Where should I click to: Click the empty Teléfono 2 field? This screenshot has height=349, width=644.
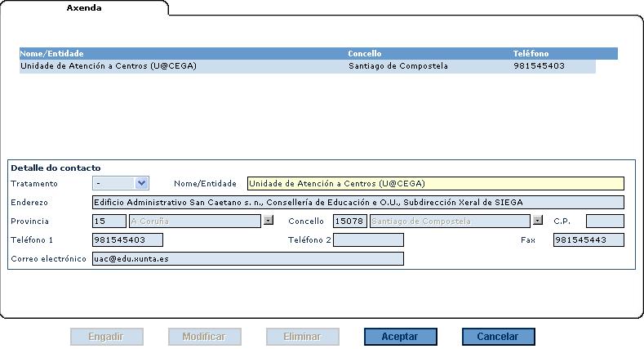[x=368, y=239]
